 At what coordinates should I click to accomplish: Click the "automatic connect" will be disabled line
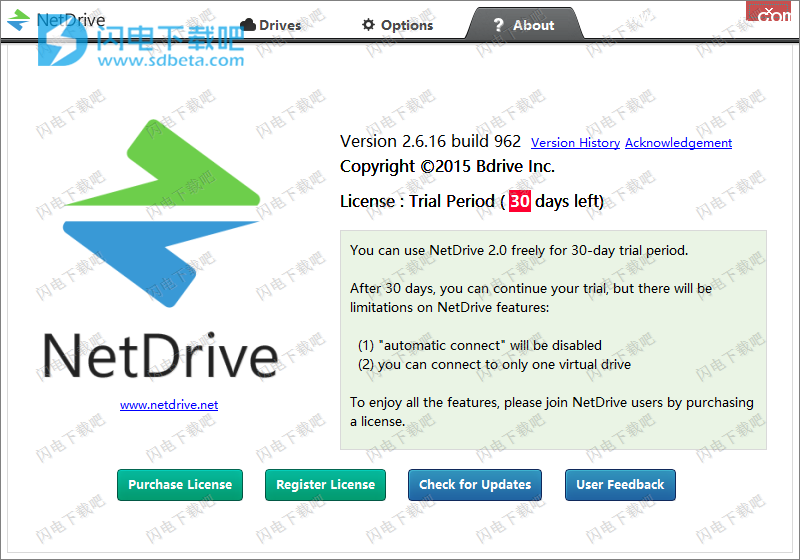[480, 345]
